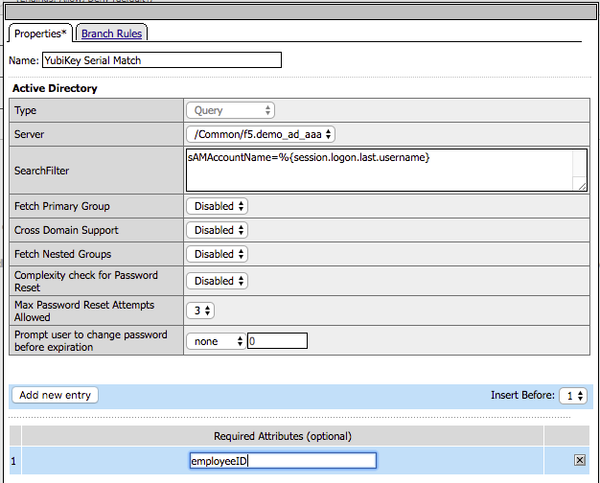The image size is (600, 483).
Task: Click the SearchFilter row label
Action: point(42,171)
